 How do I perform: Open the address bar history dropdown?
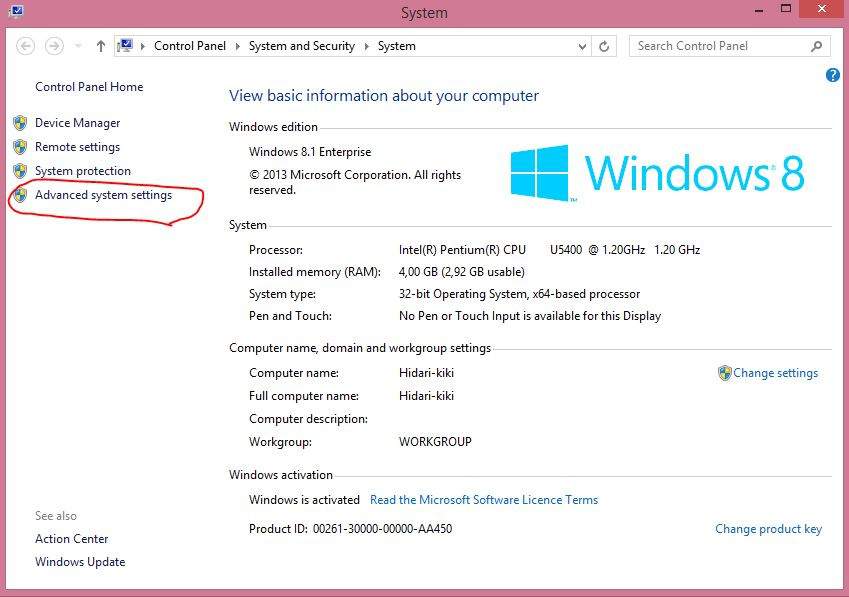tap(582, 46)
